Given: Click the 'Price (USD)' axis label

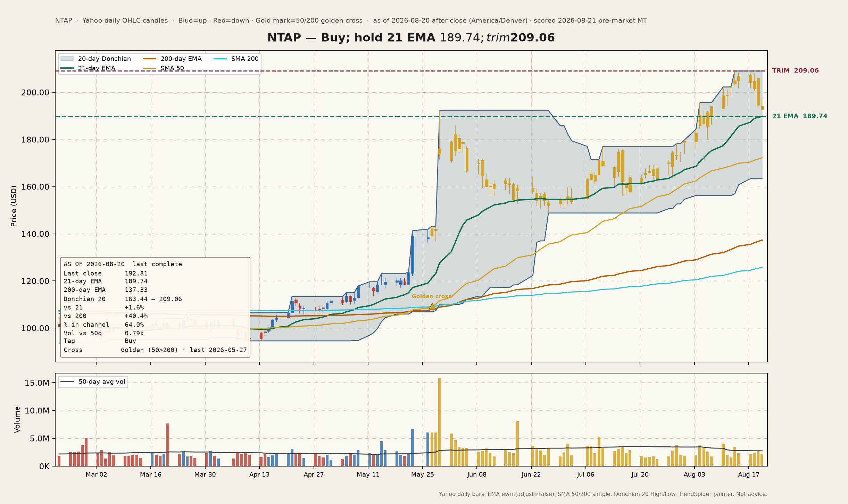Looking at the screenshot, I should tap(14, 206).
